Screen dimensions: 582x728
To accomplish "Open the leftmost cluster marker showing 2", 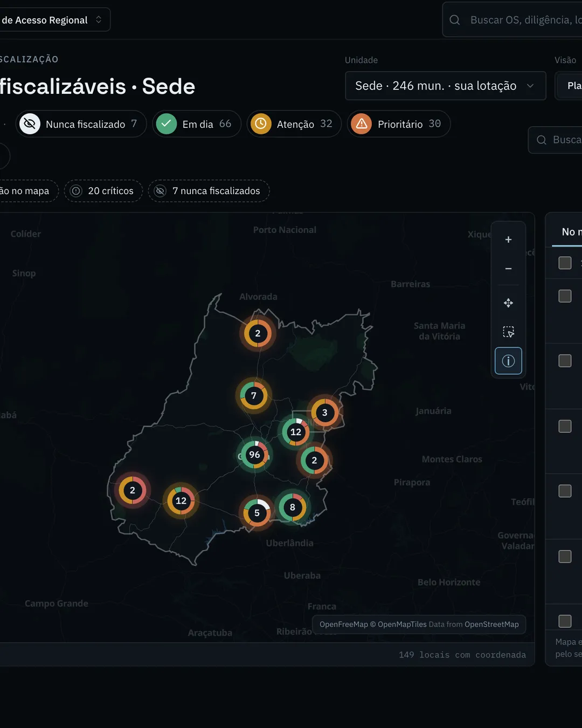I will click(133, 490).
